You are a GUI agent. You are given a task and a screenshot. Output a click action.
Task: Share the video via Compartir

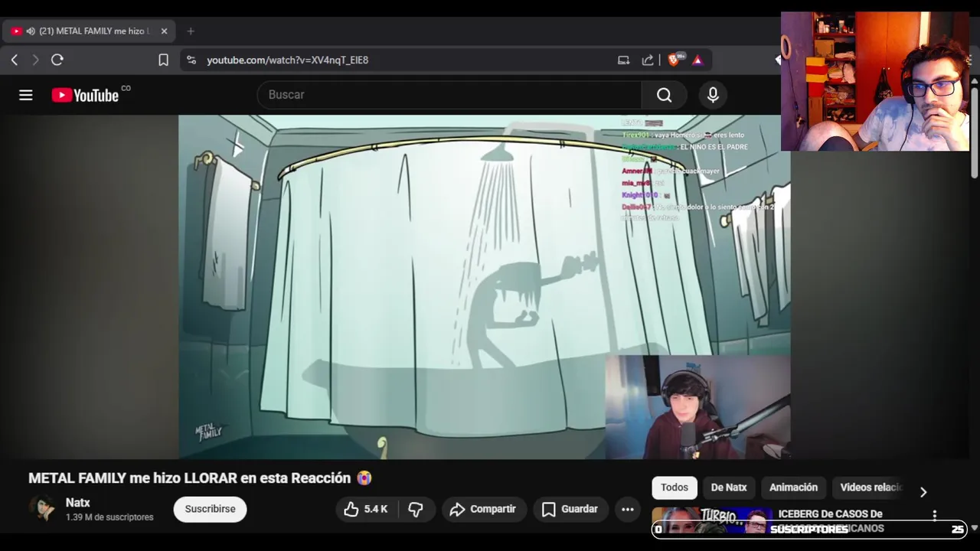pos(483,509)
